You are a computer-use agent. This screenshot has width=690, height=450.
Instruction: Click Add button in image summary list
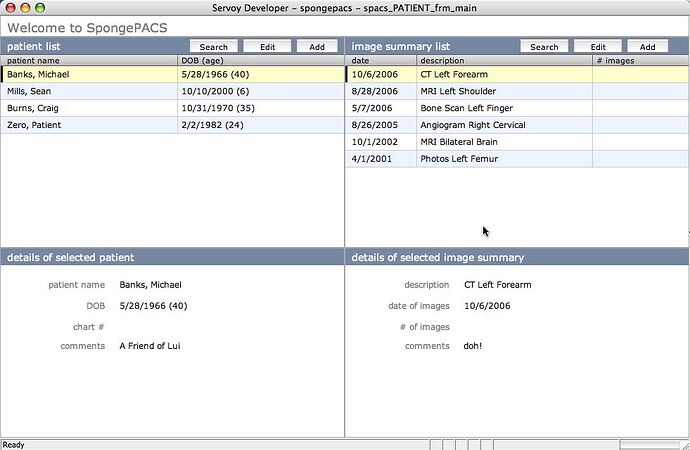point(647,47)
